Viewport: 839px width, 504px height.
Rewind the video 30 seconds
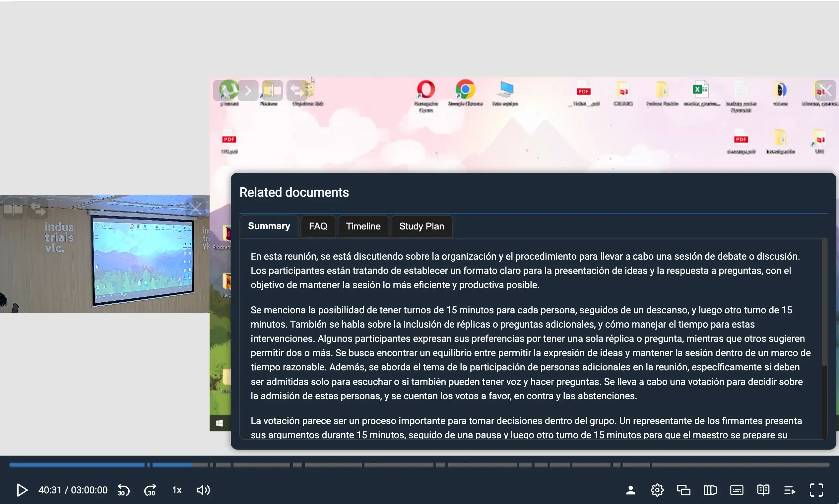click(123, 490)
